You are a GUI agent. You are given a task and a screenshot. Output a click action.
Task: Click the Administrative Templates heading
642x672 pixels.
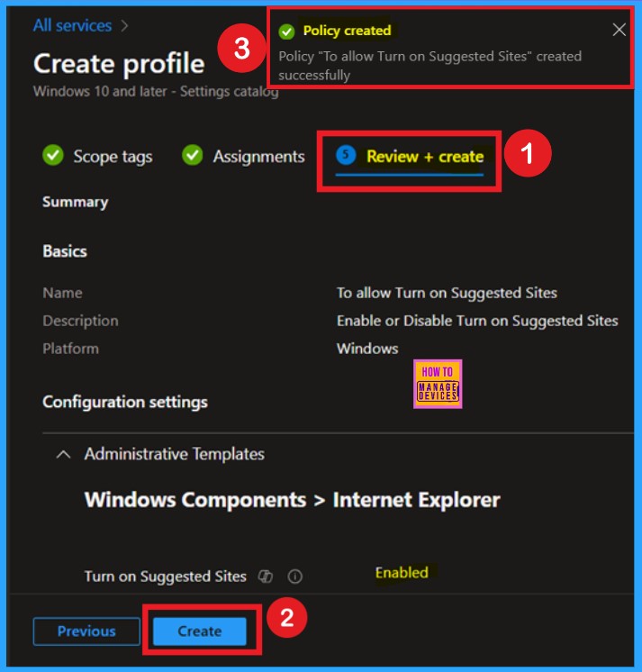tap(175, 454)
